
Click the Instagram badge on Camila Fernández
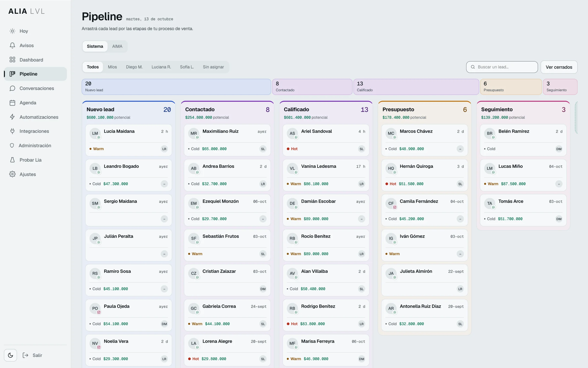click(395, 207)
